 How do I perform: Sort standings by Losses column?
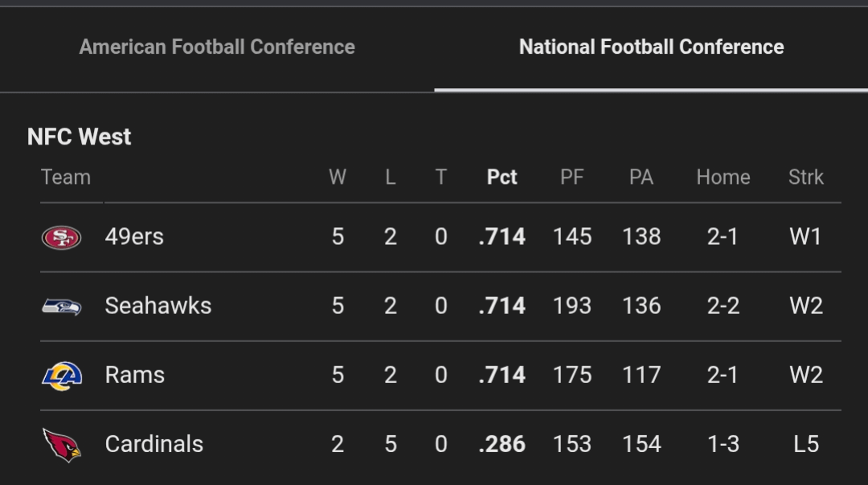pos(390,177)
